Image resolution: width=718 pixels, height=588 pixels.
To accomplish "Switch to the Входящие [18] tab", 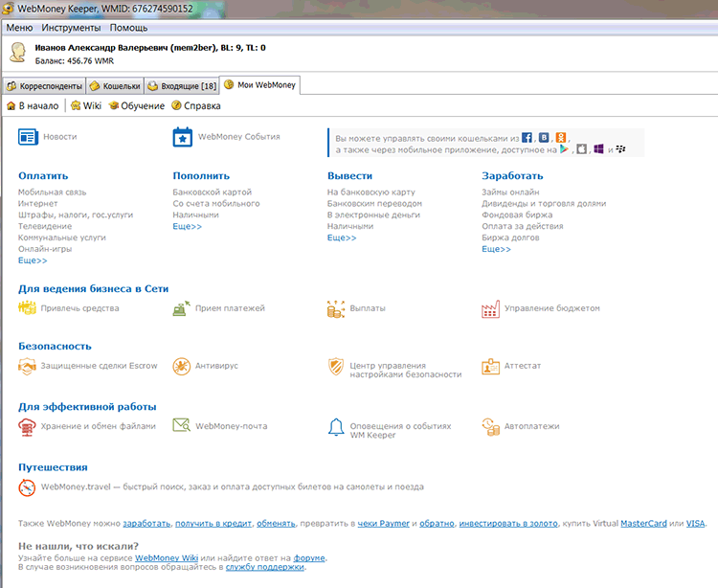I will click(x=182, y=85).
